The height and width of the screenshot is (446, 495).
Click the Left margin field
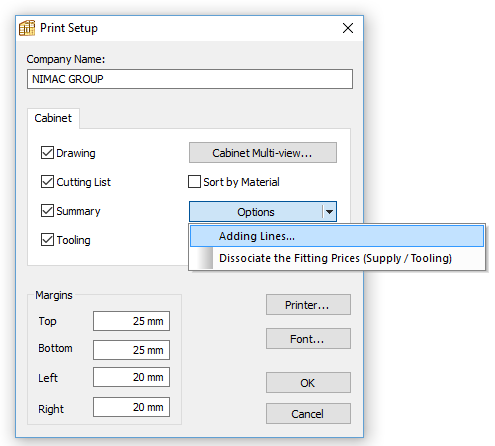pos(131,377)
